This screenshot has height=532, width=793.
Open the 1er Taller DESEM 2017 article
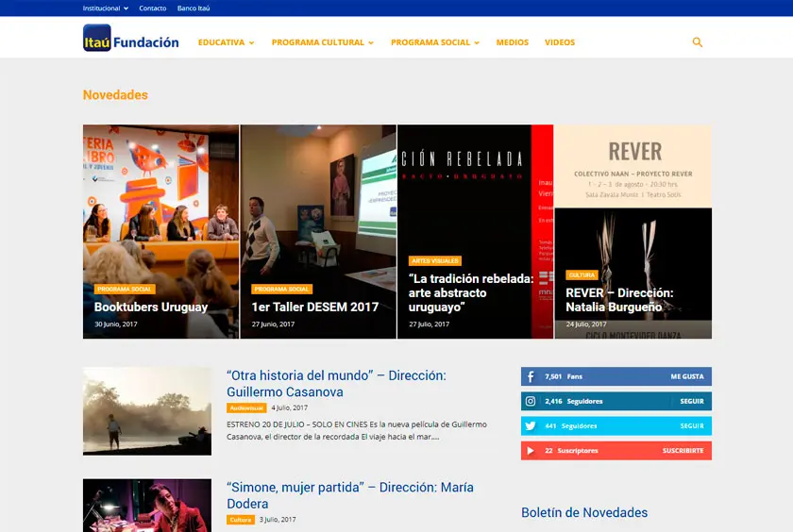click(x=315, y=308)
